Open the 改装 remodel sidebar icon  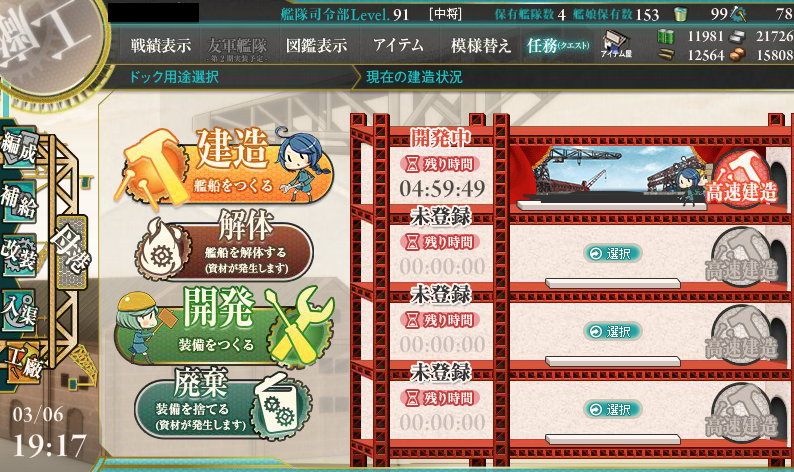tap(19, 255)
